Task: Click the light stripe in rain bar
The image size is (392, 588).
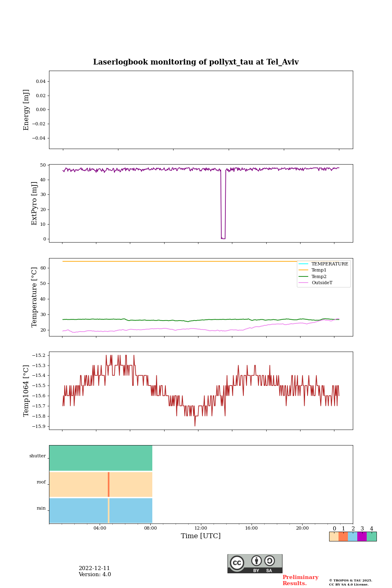Action: pyautogui.click(x=109, y=510)
